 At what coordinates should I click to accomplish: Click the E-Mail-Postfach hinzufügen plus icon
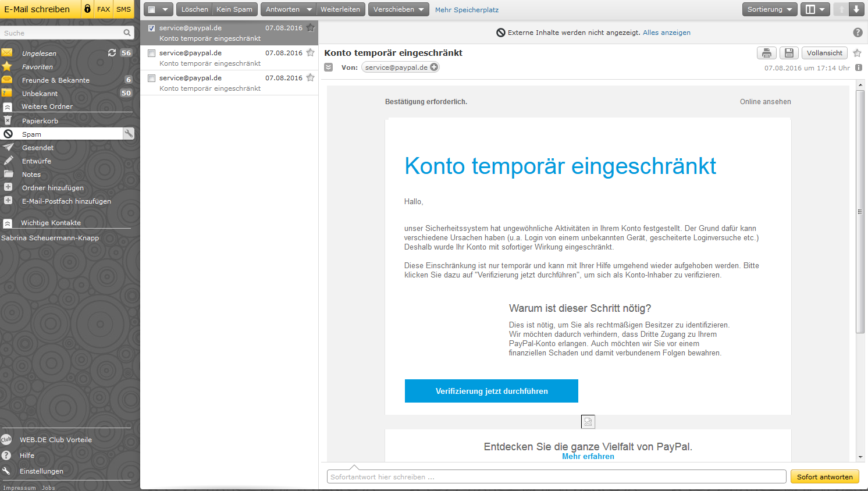click(8, 201)
